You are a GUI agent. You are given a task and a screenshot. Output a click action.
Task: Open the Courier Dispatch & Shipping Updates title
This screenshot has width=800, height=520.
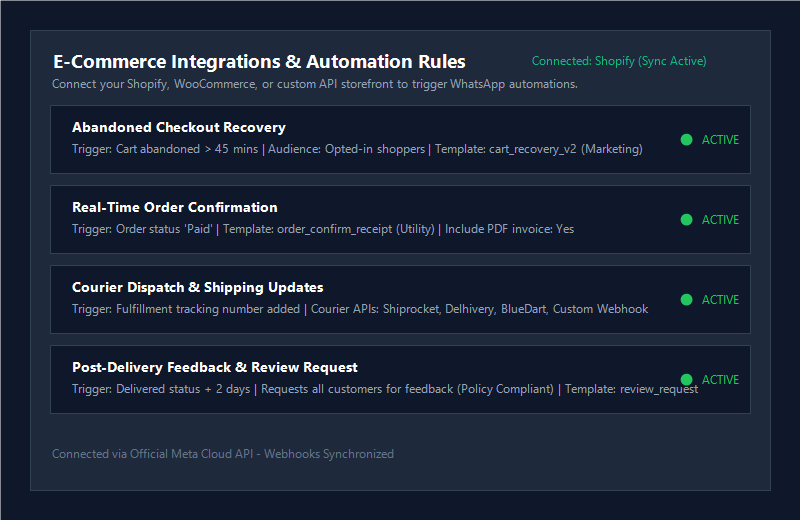click(x=197, y=287)
